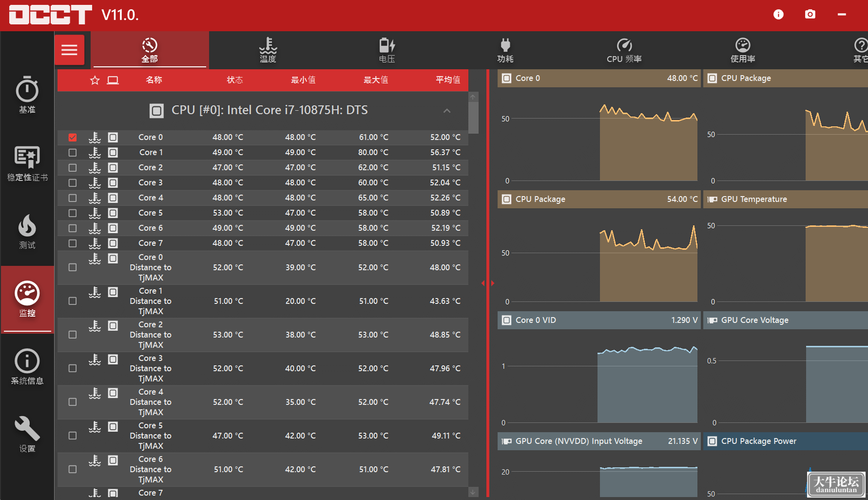Switch to the 温度 temperature tab
This screenshot has width=868, height=500.
click(268, 50)
